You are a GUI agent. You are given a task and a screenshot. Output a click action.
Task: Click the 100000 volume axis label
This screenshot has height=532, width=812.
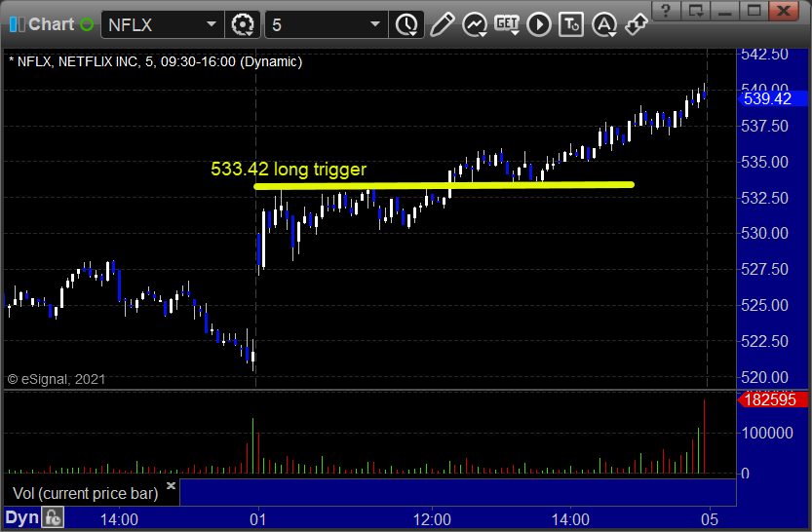[767, 433]
